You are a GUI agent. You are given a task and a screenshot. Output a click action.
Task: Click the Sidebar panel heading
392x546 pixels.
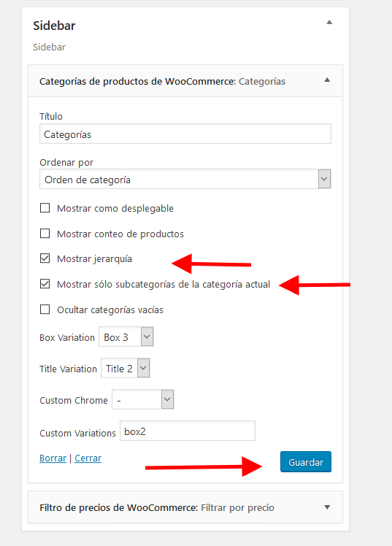54,26
